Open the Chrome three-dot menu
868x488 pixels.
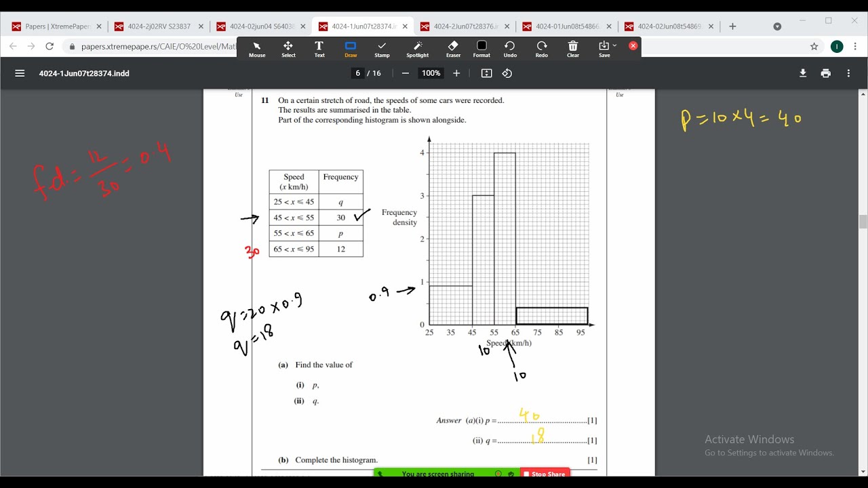856,46
